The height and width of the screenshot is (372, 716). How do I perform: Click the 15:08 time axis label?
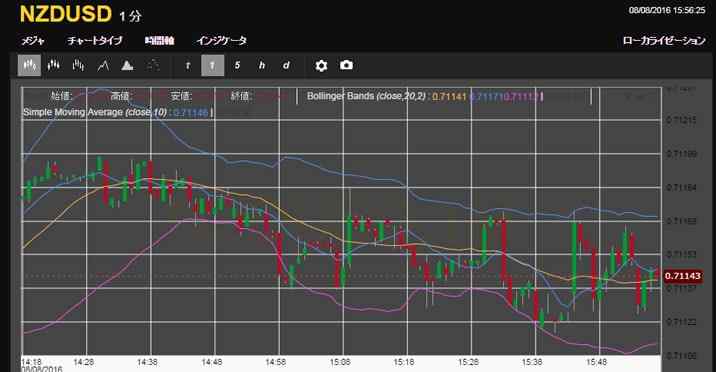coord(340,362)
